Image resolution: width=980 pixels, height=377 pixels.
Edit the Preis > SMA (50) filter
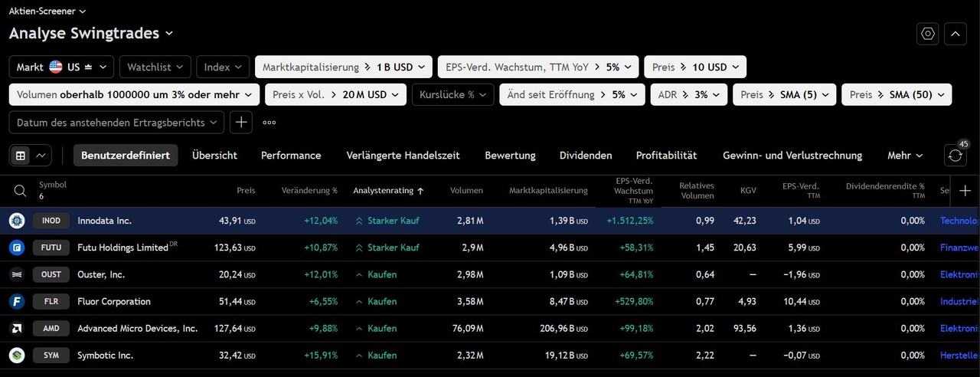click(897, 95)
